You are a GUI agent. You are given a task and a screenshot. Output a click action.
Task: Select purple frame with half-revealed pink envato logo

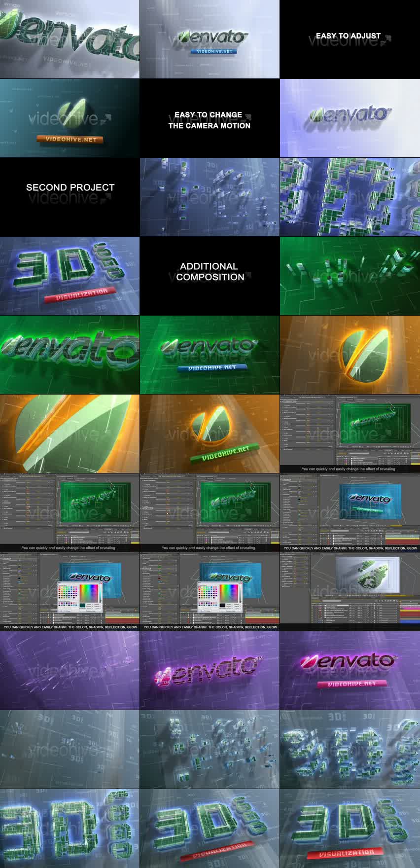(210, 671)
